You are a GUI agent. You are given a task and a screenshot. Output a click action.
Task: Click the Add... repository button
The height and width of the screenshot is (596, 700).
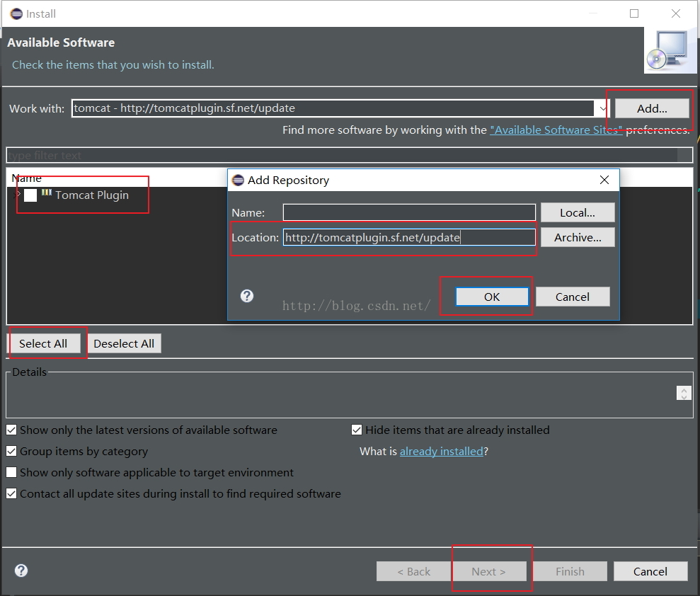click(652, 108)
